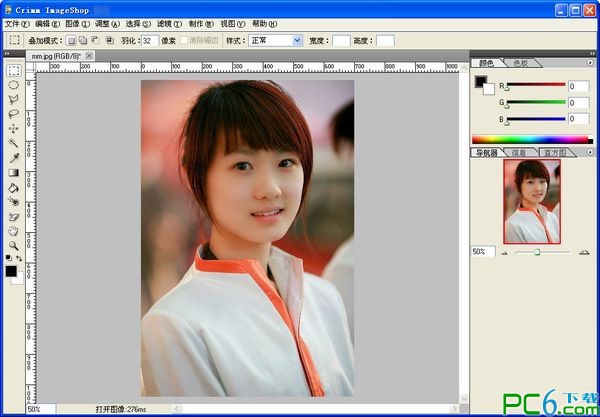The height and width of the screenshot is (417, 600).
Task: Select the Eyedropper tool
Action: coord(14,158)
